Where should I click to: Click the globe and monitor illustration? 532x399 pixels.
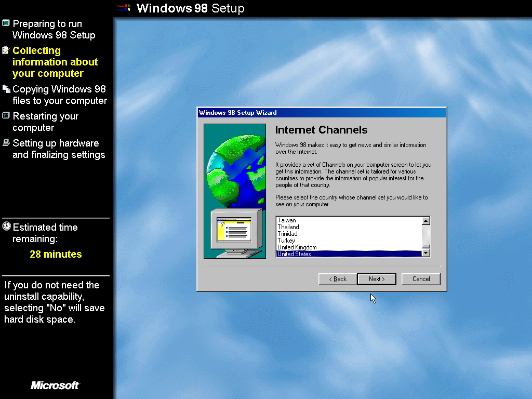coord(234,191)
